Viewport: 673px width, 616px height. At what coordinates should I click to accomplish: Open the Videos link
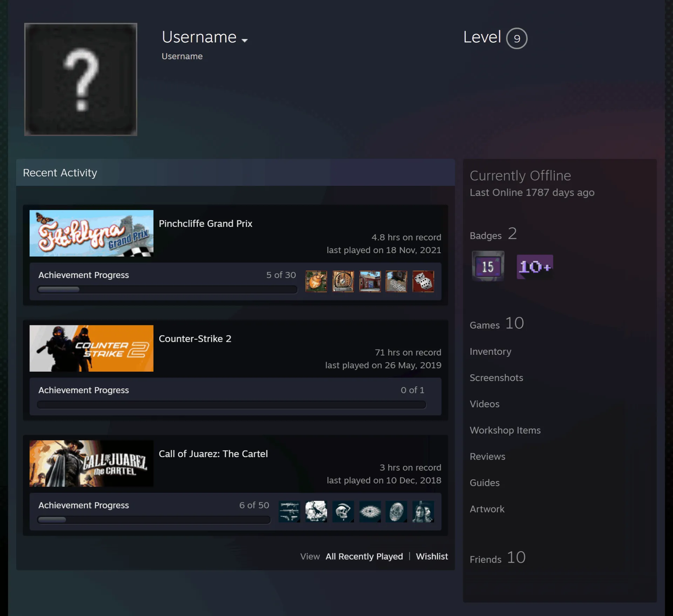(484, 404)
